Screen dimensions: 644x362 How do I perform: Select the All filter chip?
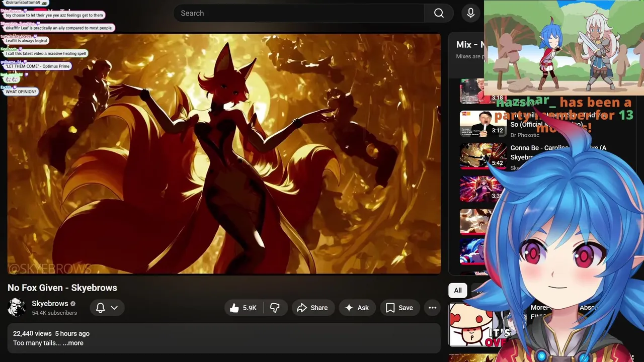point(458,290)
